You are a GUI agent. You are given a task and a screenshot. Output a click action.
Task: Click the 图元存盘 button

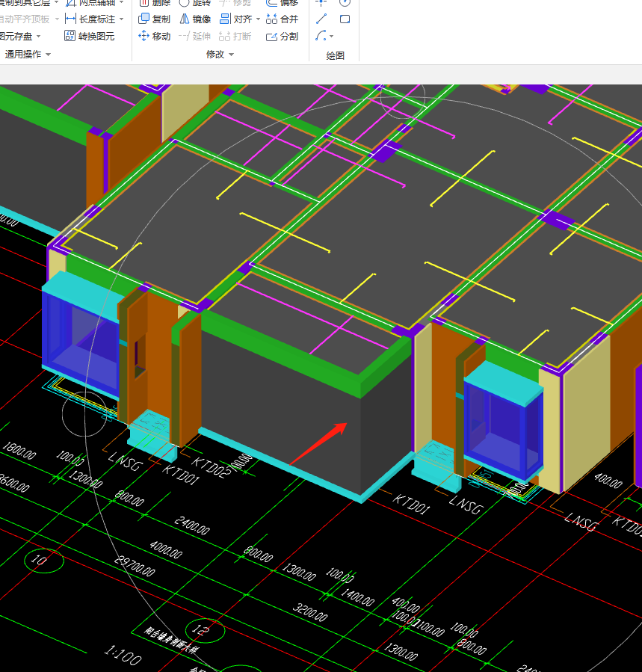click(16, 37)
